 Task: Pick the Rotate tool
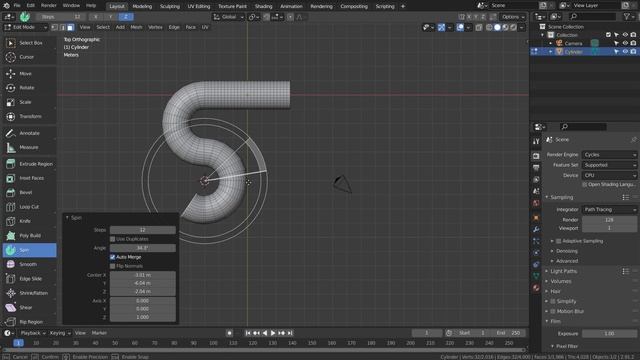[x=29, y=88]
